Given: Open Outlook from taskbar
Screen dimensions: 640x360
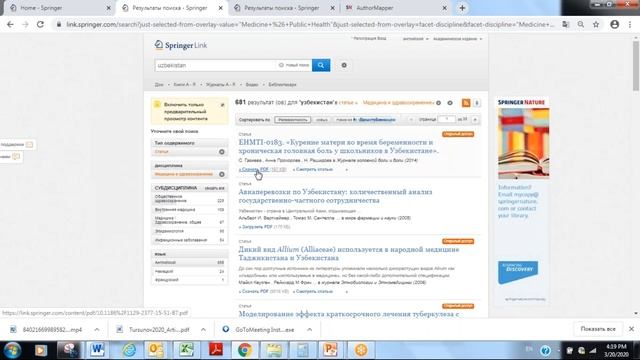Looking at the screenshot, I should [x=156, y=350].
